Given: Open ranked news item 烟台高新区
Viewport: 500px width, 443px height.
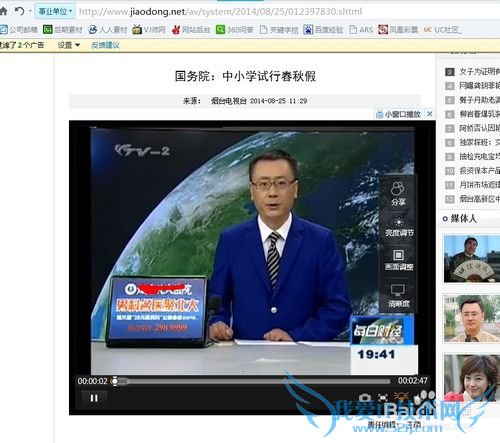Looking at the screenshot, I should [473, 199].
